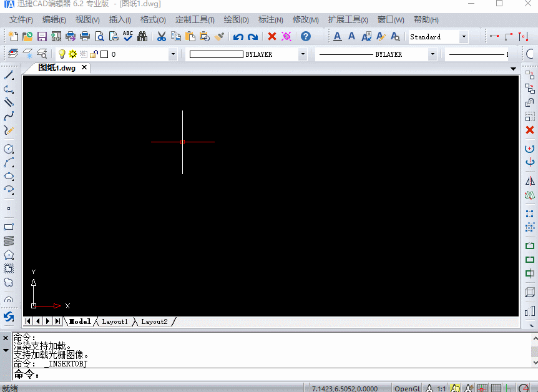Cut selection with the scissors icon
The height and width of the screenshot is (392, 538).
point(161,36)
